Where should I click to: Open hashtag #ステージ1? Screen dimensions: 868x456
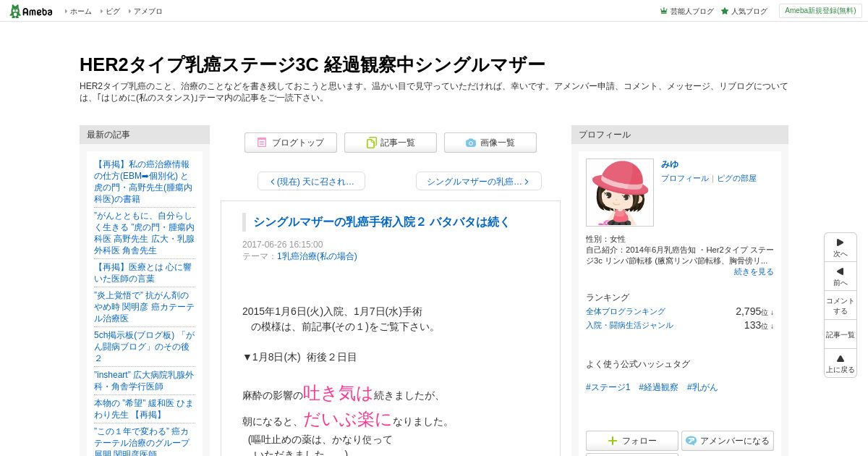tap(608, 387)
